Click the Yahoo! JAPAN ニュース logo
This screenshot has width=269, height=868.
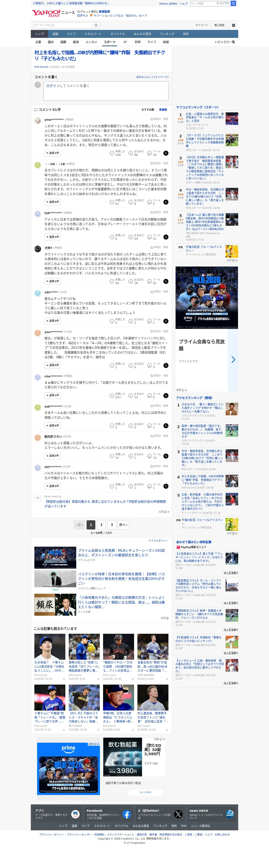53,13
